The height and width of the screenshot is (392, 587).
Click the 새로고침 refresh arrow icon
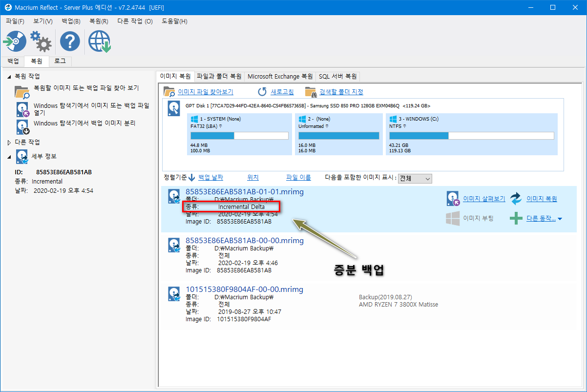click(x=262, y=92)
